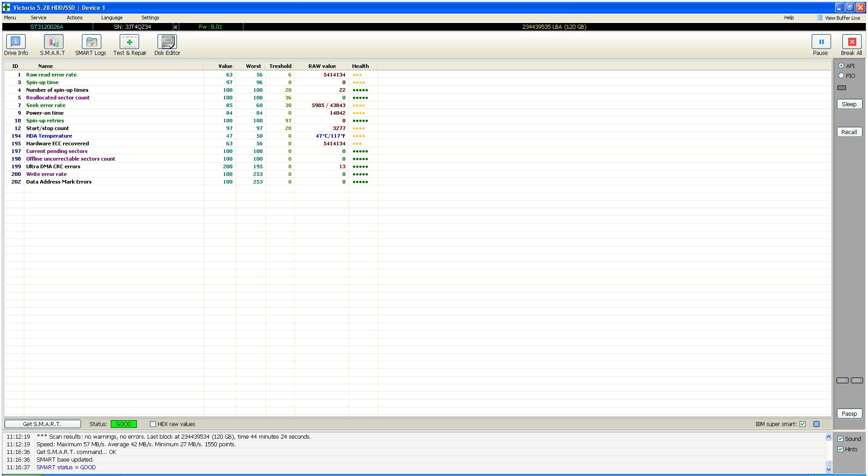
Task: Click the blue square indicator beside IBM super smart
Action: pyautogui.click(x=817, y=424)
